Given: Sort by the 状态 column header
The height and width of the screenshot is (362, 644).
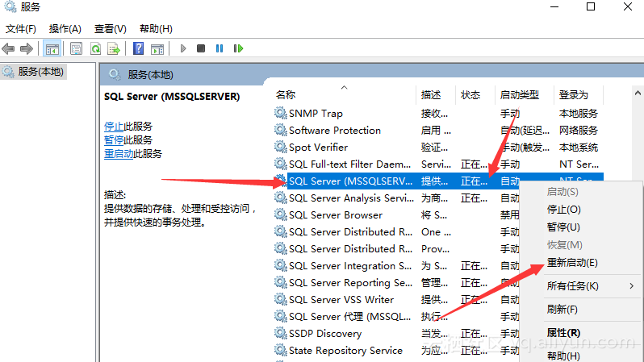Looking at the screenshot, I should pos(470,95).
